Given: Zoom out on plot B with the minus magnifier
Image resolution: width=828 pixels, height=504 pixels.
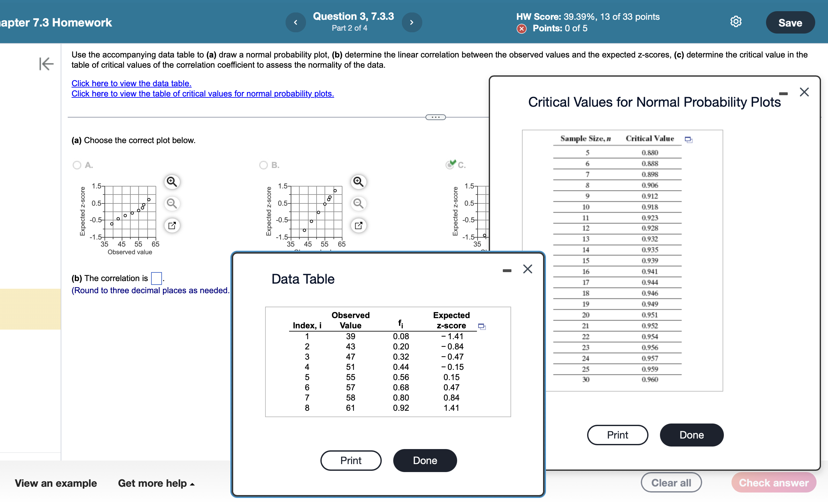Looking at the screenshot, I should pos(358,203).
